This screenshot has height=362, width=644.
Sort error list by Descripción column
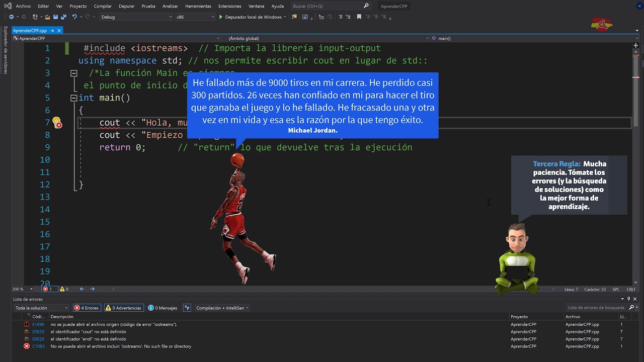pyautogui.click(x=62, y=317)
